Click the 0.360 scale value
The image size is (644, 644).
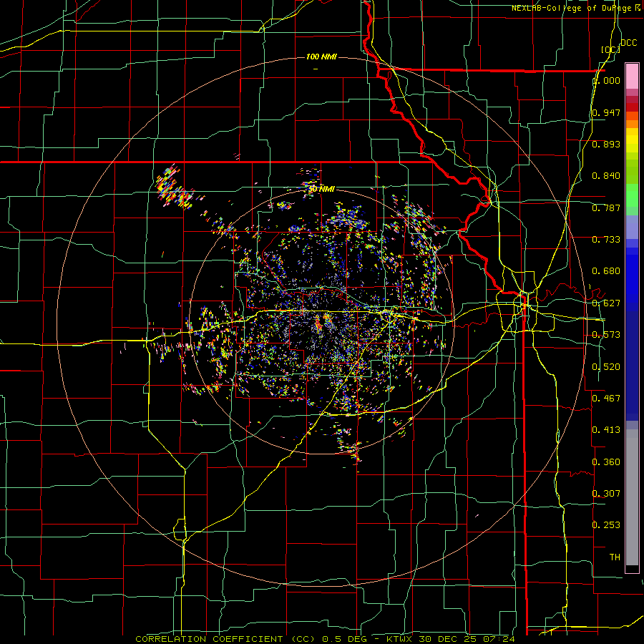606,462
